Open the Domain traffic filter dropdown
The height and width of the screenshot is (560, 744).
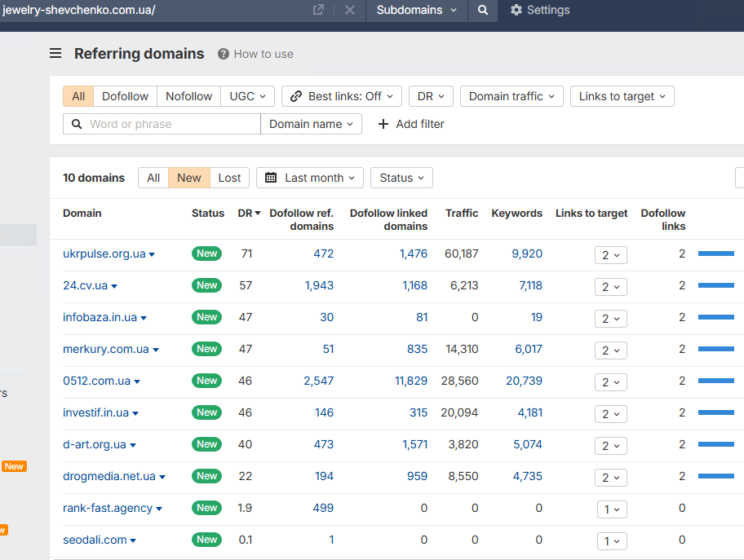[x=511, y=96]
